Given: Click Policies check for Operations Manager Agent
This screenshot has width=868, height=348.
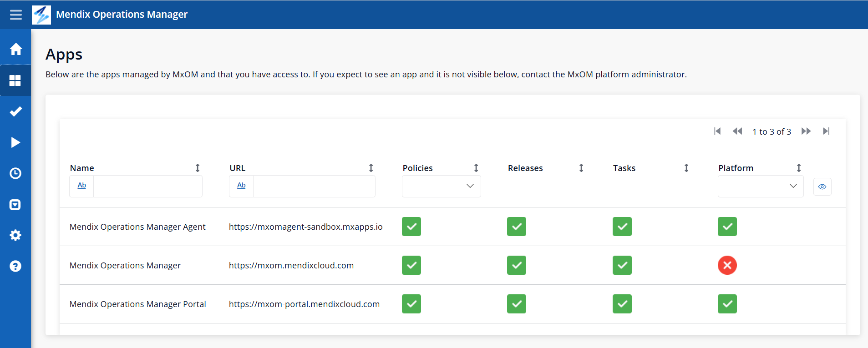Looking at the screenshot, I should pyautogui.click(x=411, y=227).
